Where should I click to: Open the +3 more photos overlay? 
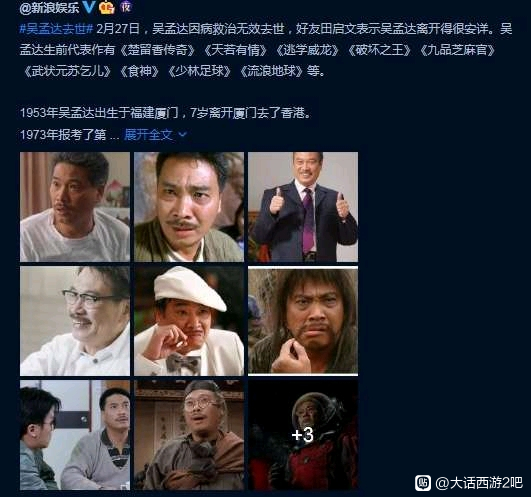click(x=303, y=435)
